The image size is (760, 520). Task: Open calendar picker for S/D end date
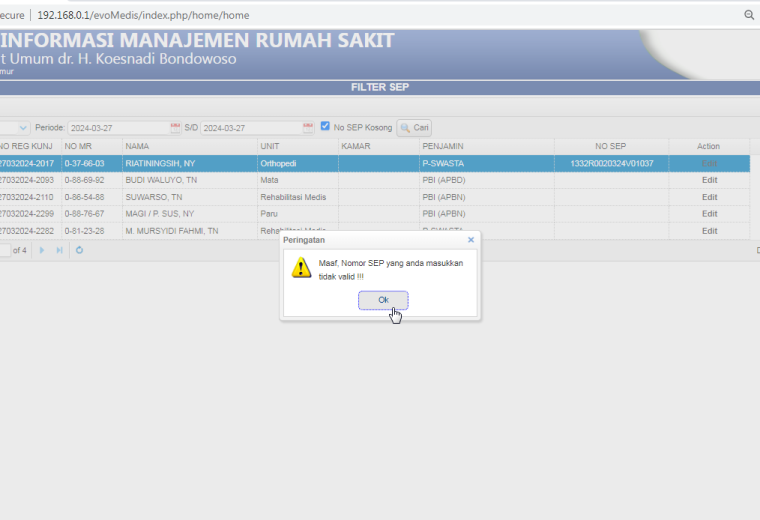308,127
